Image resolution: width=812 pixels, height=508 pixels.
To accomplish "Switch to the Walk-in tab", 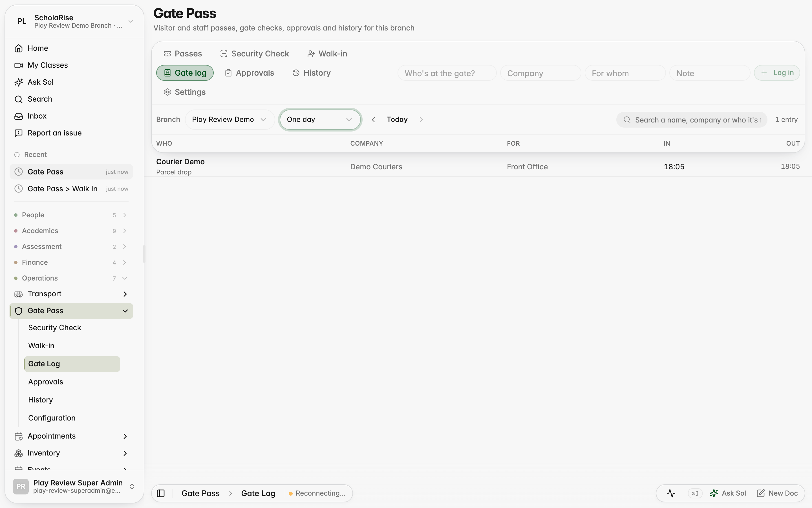I will pyautogui.click(x=328, y=54).
